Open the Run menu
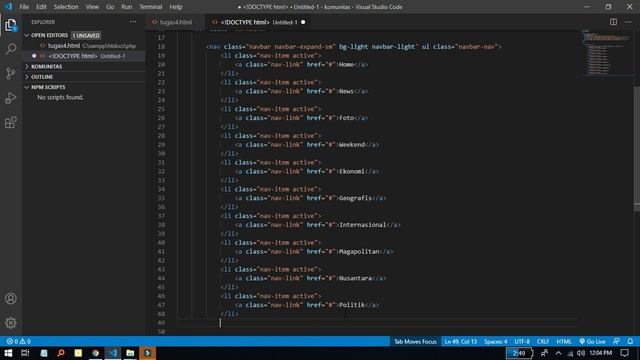Screen dimensions: 640x360 127,7
